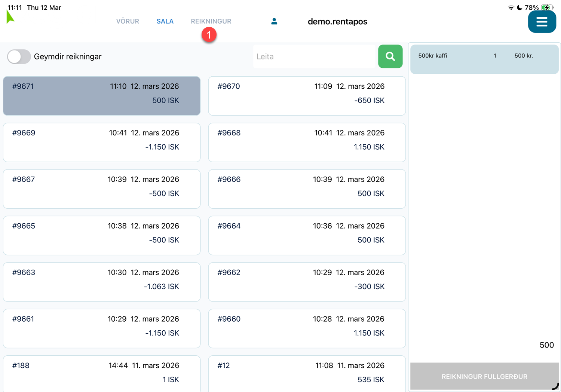This screenshot has width=561, height=392.
Task: Click the green arrow logo icon
Action: pyautogui.click(x=10, y=17)
